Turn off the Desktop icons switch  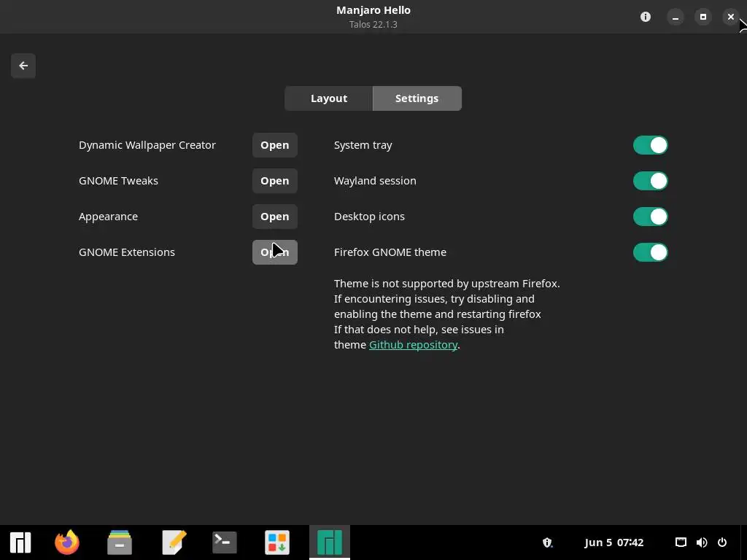650,217
